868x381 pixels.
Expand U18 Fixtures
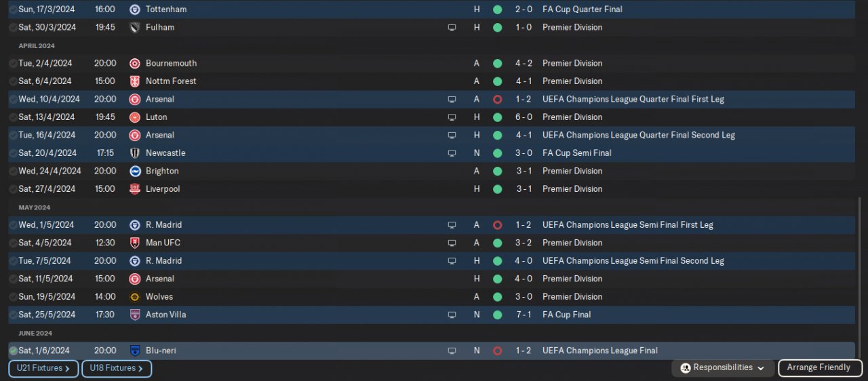[x=117, y=368]
